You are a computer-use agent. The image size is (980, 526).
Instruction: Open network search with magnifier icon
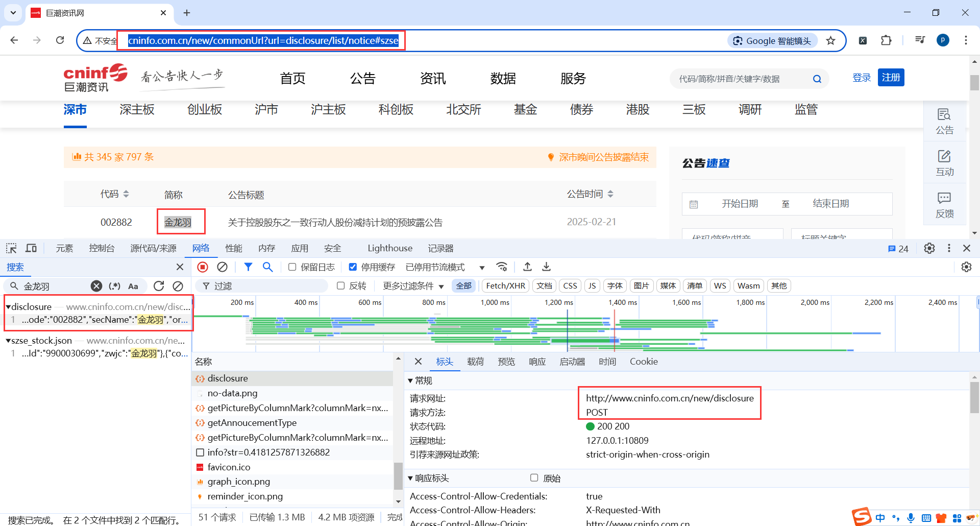tap(267, 267)
